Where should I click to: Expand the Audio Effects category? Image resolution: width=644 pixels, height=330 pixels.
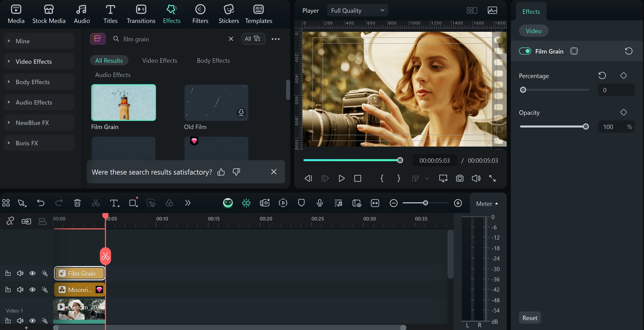coord(39,102)
